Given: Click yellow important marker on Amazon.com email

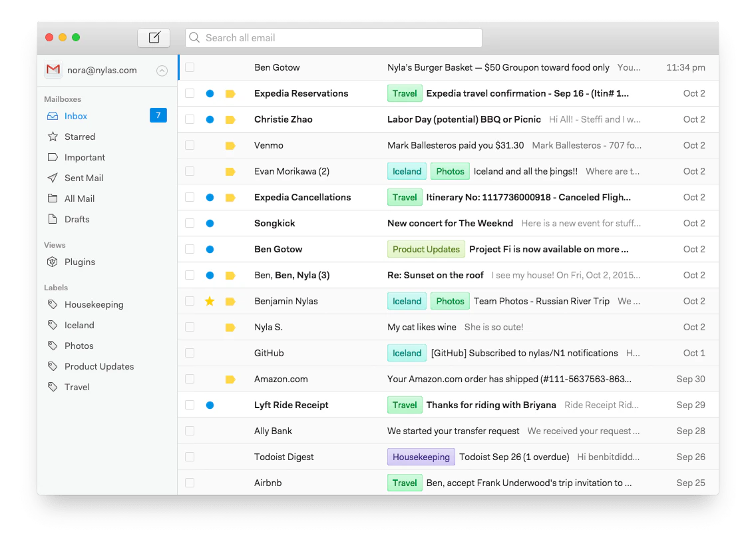Looking at the screenshot, I should click(230, 379).
